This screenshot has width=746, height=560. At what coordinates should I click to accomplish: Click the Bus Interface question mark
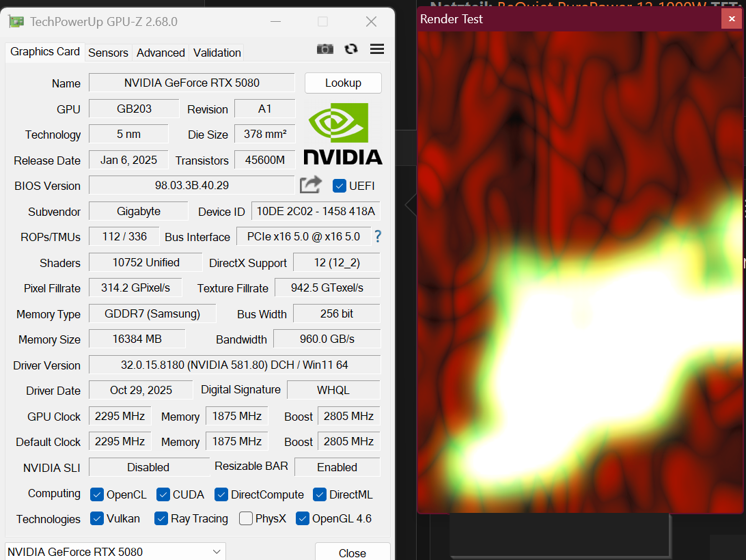coord(378,236)
